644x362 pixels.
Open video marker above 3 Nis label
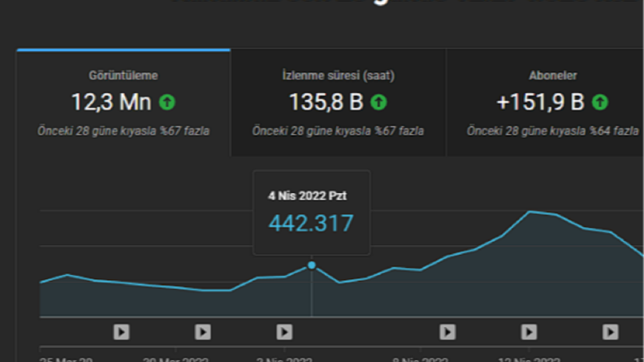(284, 332)
